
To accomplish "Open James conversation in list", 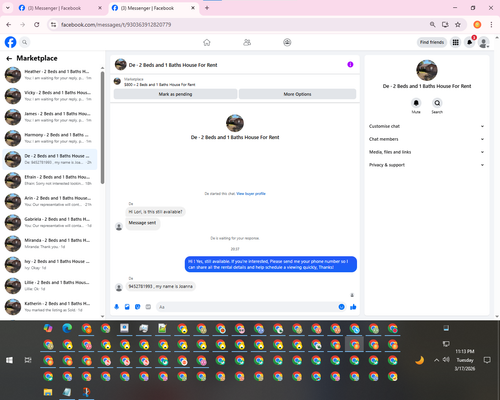I will pyautogui.click(x=50, y=117).
